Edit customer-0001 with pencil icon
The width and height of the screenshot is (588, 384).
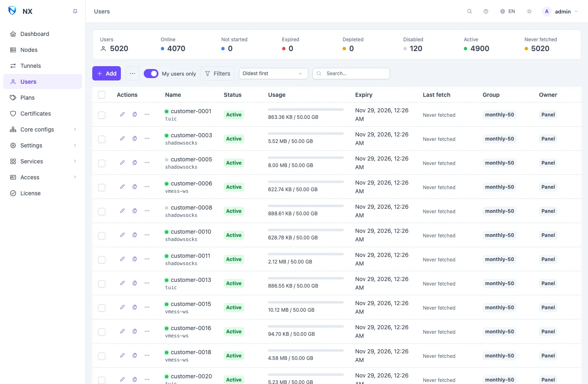click(x=122, y=114)
